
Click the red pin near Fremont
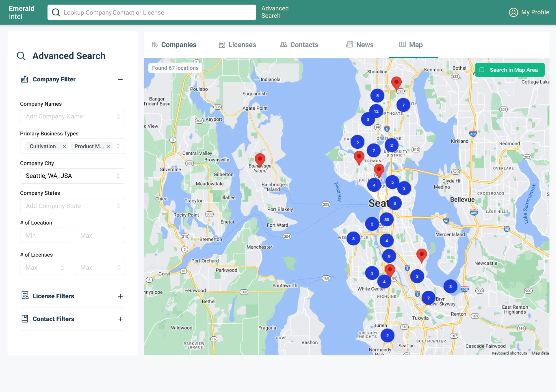(x=359, y=158)
